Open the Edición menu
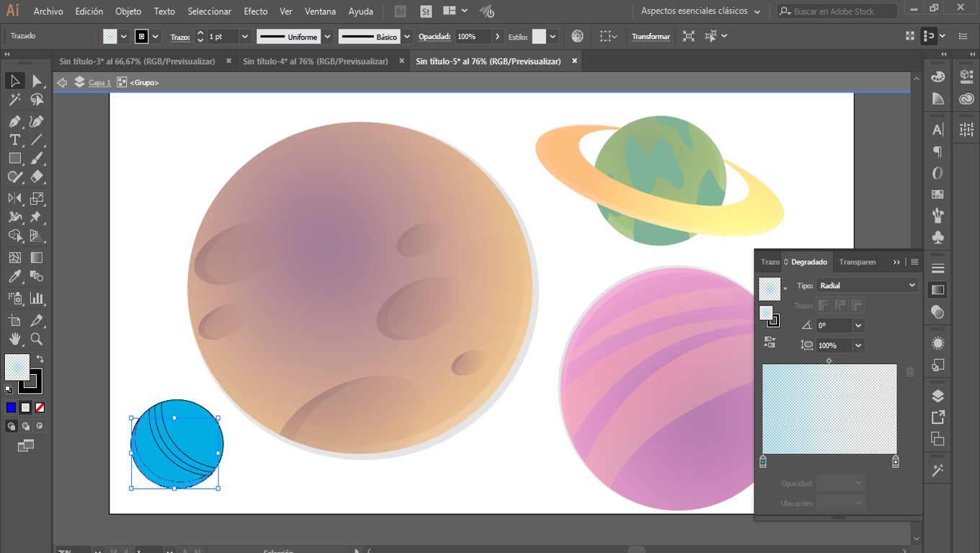Image resolution: width=980 pixels, height=553 pixels. [x=89, y=12]
